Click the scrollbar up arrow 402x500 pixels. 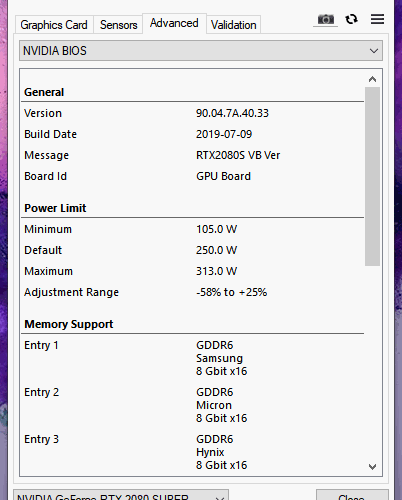click(372, 79)
